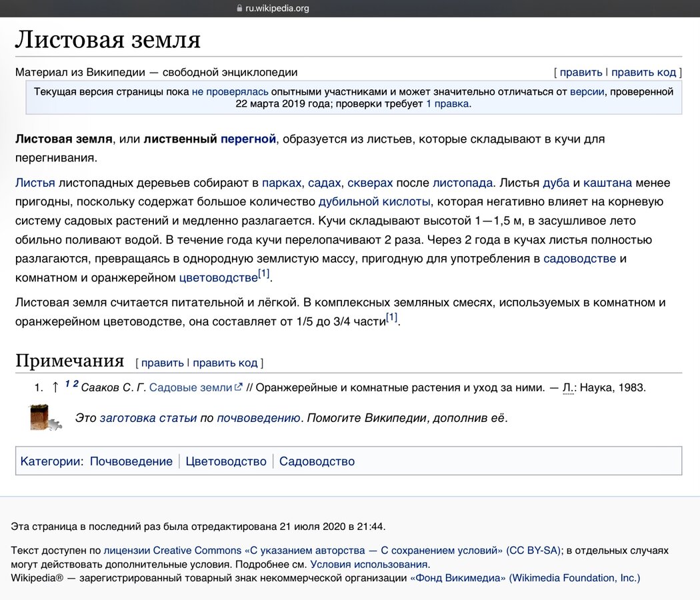Screen dimensions: 700x600
Task: Open the Creative Commons license link
Action: click(332, 551)
